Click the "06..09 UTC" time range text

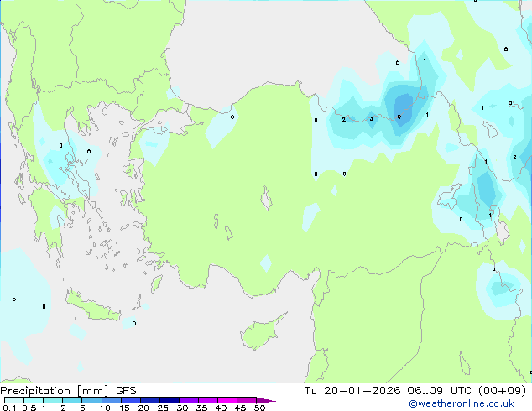coord(440,391)
